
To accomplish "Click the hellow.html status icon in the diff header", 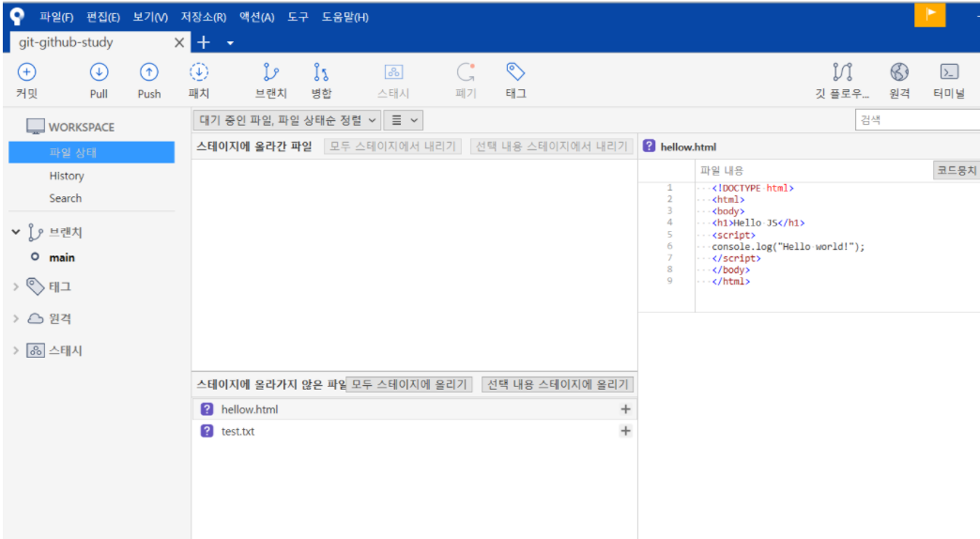I will (650, 146).
